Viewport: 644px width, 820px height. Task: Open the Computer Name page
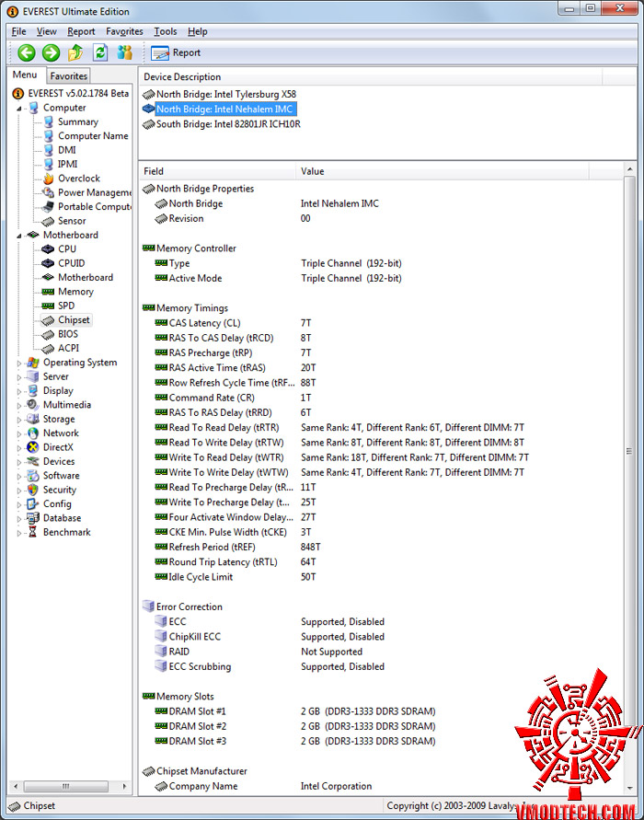tap(93, 136)
